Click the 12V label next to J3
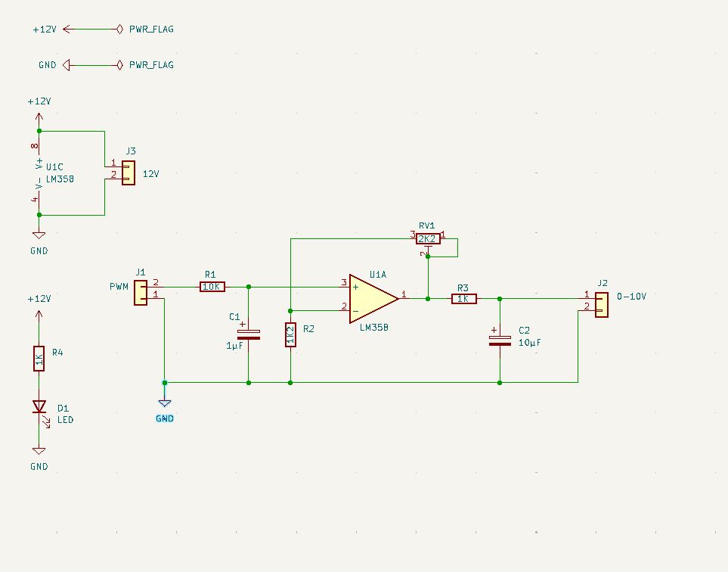This screenshot has height=572, width=728. [x=151, y=174]
